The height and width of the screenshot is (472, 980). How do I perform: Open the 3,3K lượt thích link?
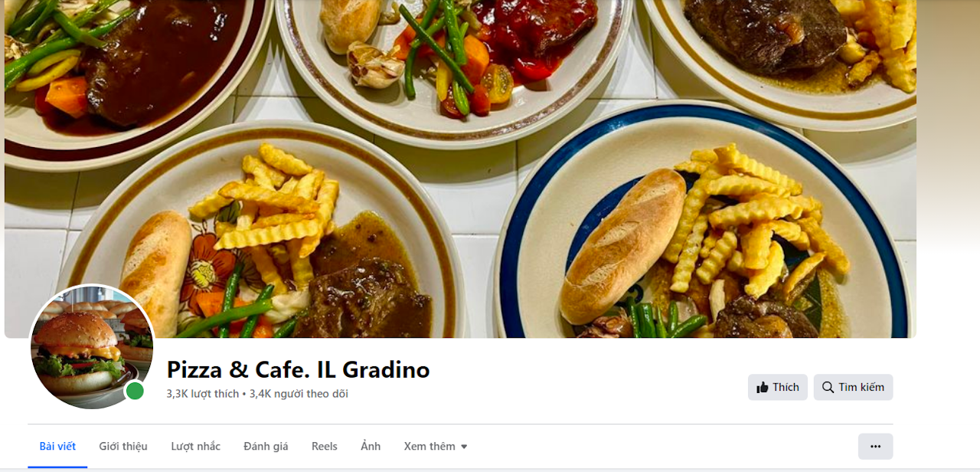click(203, 394)
